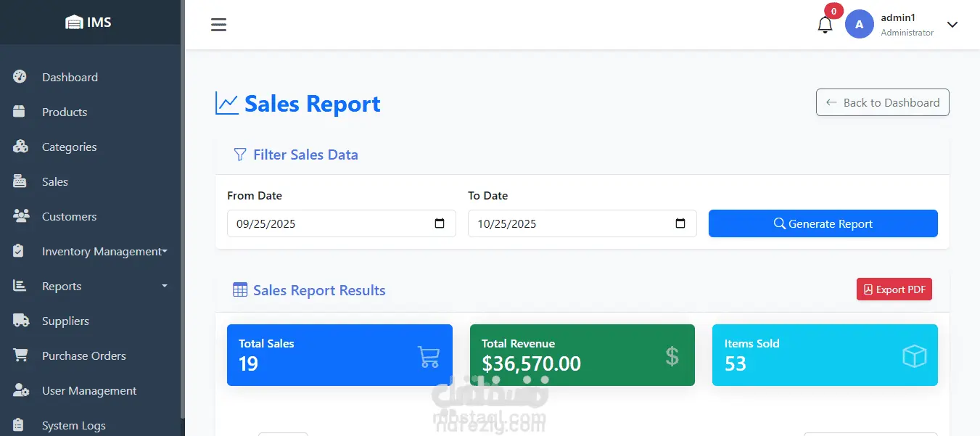Click the hamburger menu icon
The height and width of the screenshot is (436, 980).
coord(218,25)
